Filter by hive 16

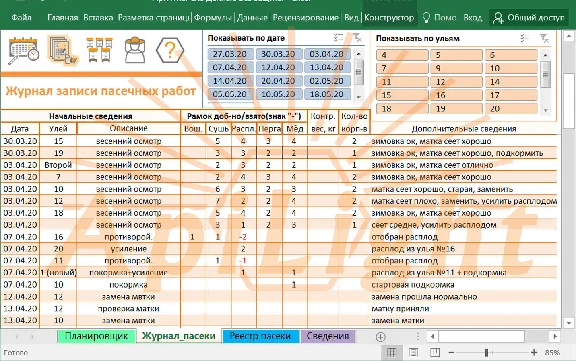(456, 95)
